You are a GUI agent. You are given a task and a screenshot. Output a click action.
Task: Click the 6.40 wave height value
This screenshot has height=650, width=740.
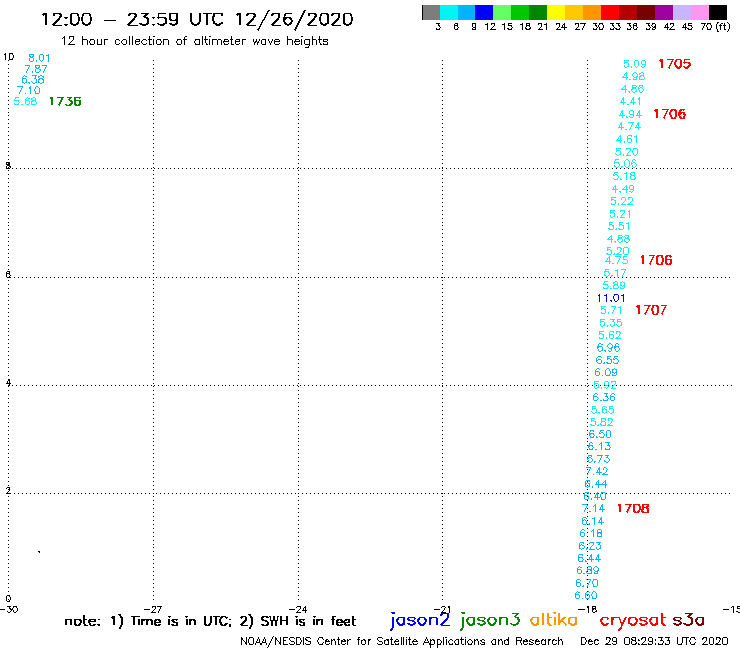click(595, 496)
